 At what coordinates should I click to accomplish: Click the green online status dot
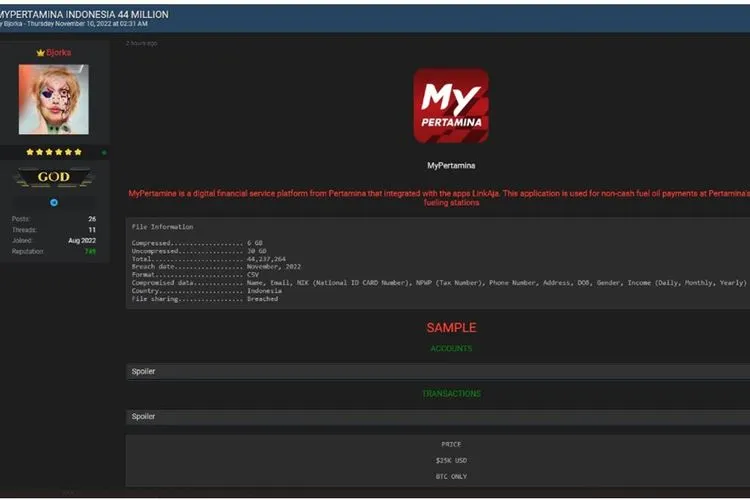(x=104, y=153)
